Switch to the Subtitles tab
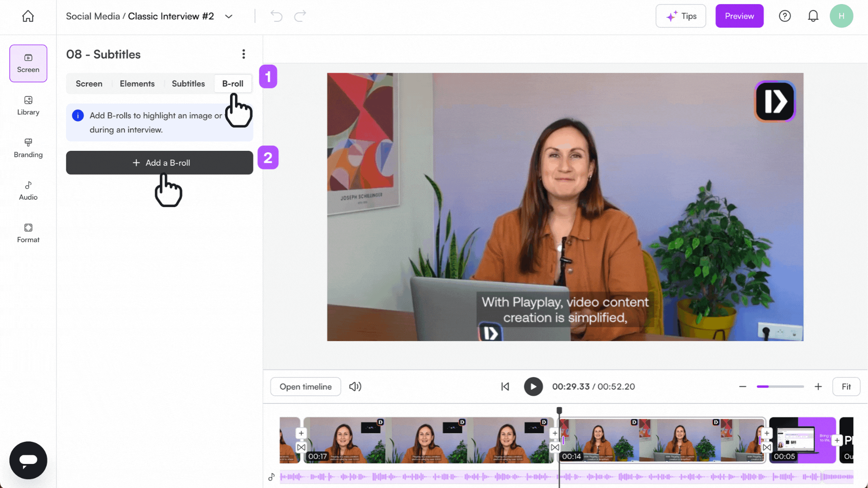 [x=188, y=84]
